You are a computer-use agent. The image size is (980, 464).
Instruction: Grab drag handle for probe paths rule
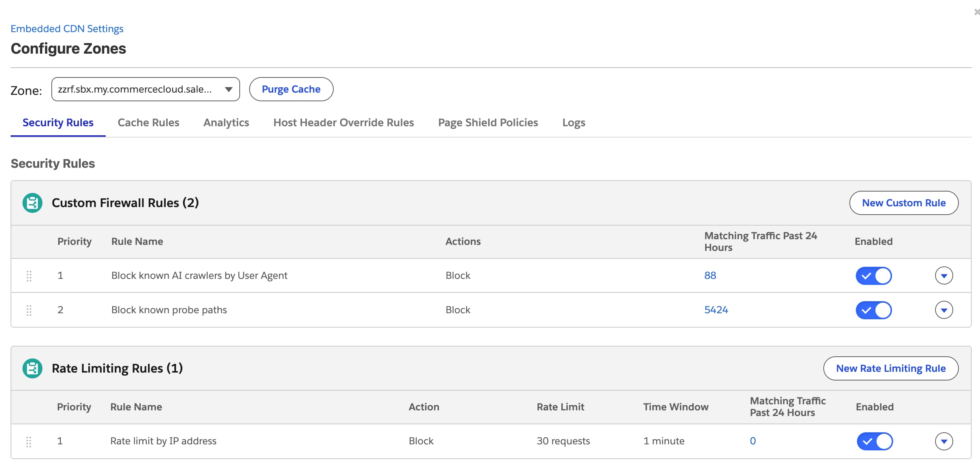pos(29,311)
